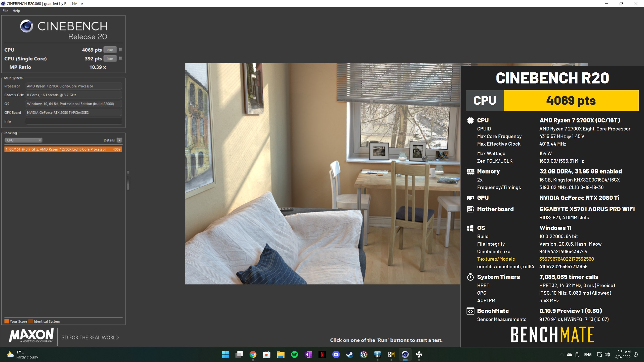Open Netflix from the taskbar
Screen dimensions: 644x362
[322, 354]
